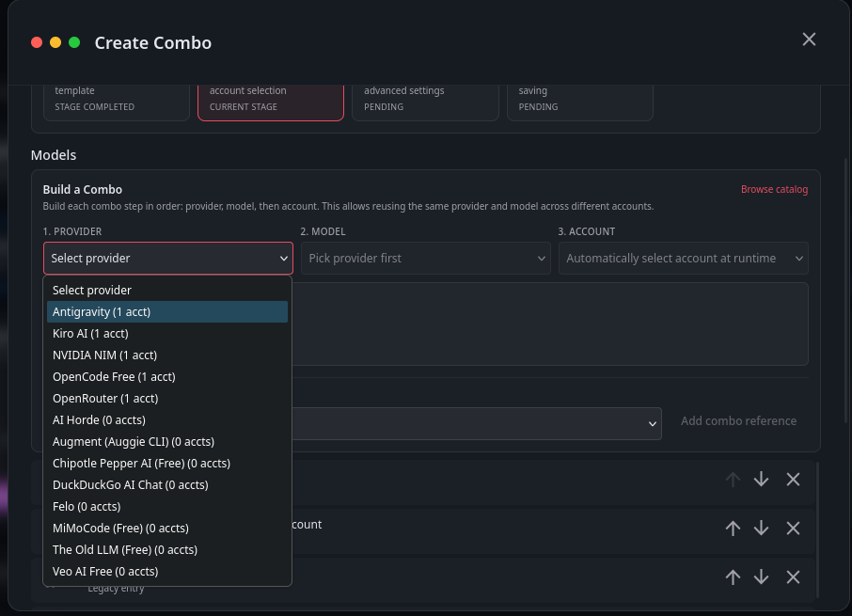Viewport: 852px width, 616px height.
Task: Select Veo AI Free provider
Action: click(x=167, y=572)
